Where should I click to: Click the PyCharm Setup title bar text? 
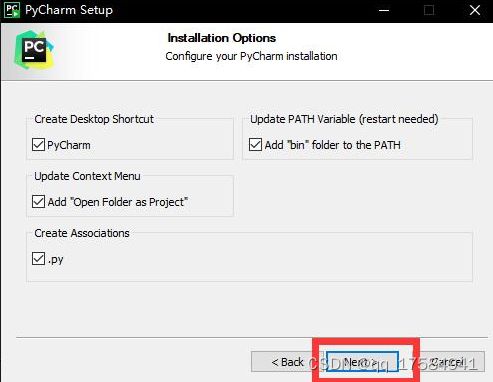point(69,10)
